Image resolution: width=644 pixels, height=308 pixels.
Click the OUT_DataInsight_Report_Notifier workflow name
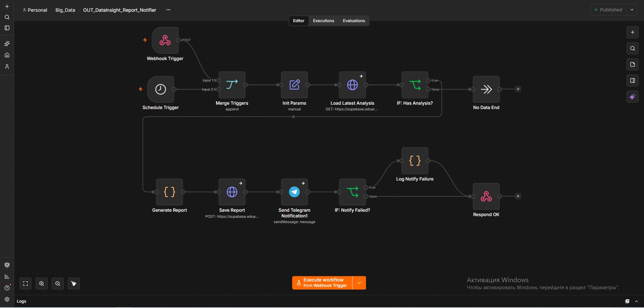pyautogui.click(x=120, y=10)
